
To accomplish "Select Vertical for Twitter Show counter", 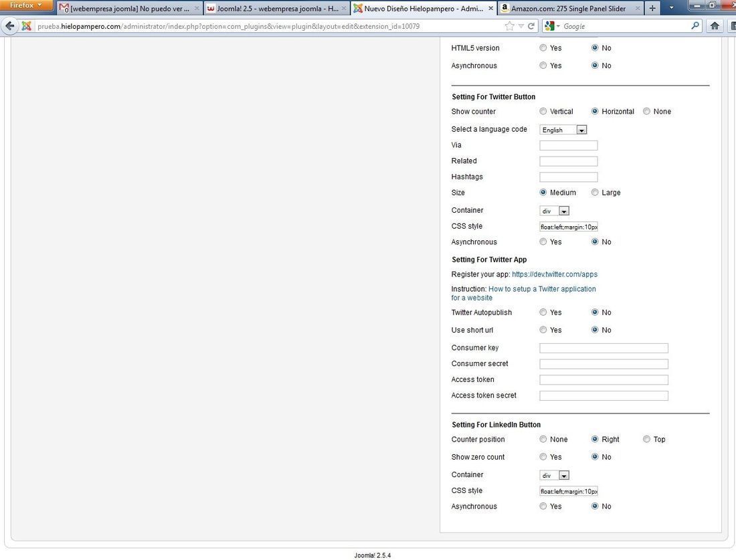I will [543, 111].
